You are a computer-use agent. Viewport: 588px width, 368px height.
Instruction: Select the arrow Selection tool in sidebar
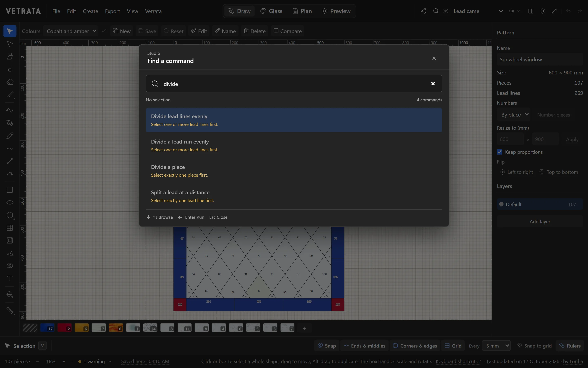(10, 31)
